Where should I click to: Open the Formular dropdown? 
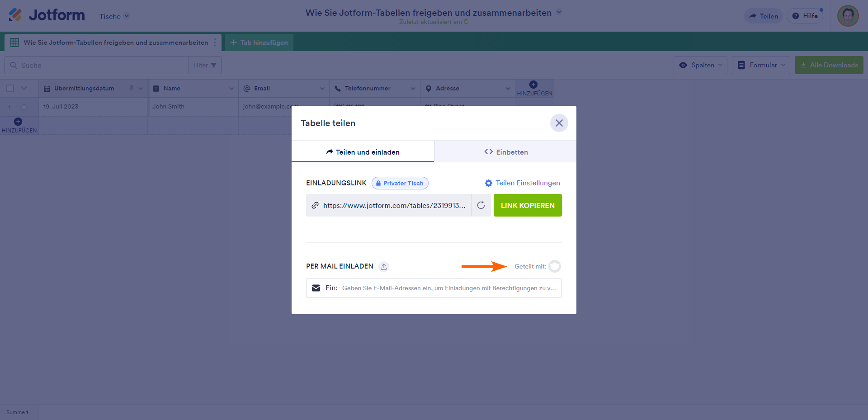pos(761,65)
